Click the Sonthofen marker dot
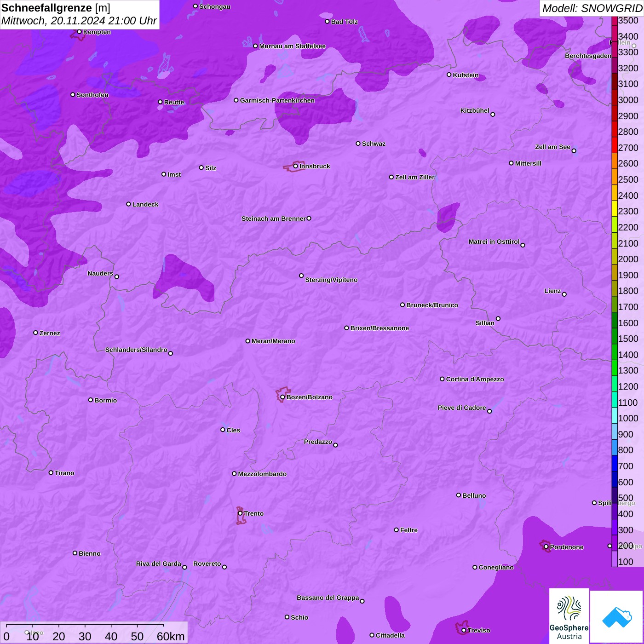This screenshot has height=644, width=644. pyautogui.click(x=73, y=95)
